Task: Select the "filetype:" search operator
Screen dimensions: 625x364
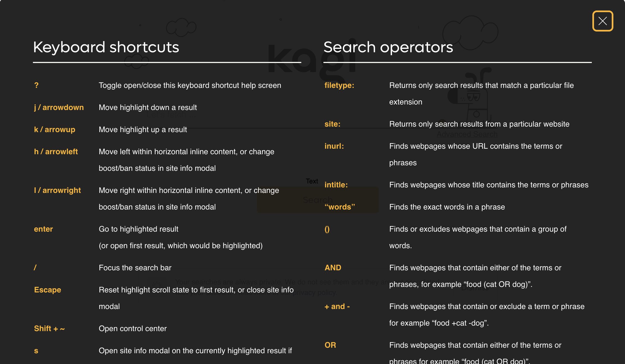Action: pyautogui.click(x=339, y=85)
